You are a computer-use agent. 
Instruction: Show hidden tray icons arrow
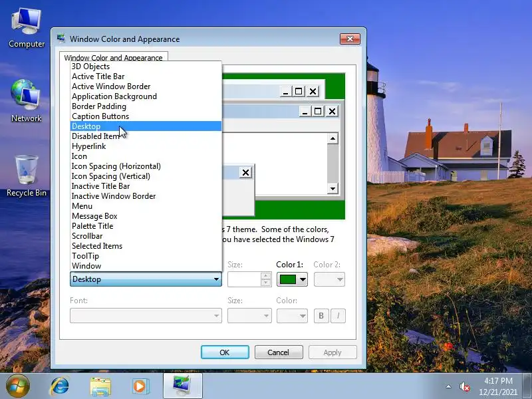448,386
